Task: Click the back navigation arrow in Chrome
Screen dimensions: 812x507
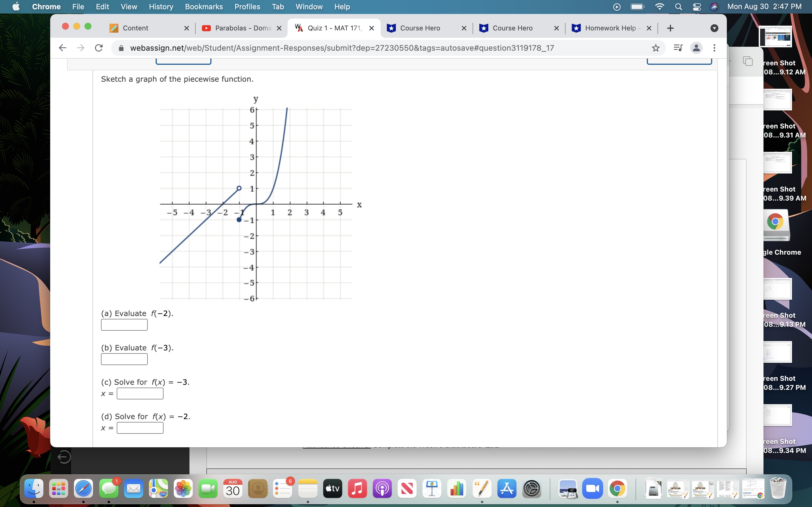Action: click(62, 48)
